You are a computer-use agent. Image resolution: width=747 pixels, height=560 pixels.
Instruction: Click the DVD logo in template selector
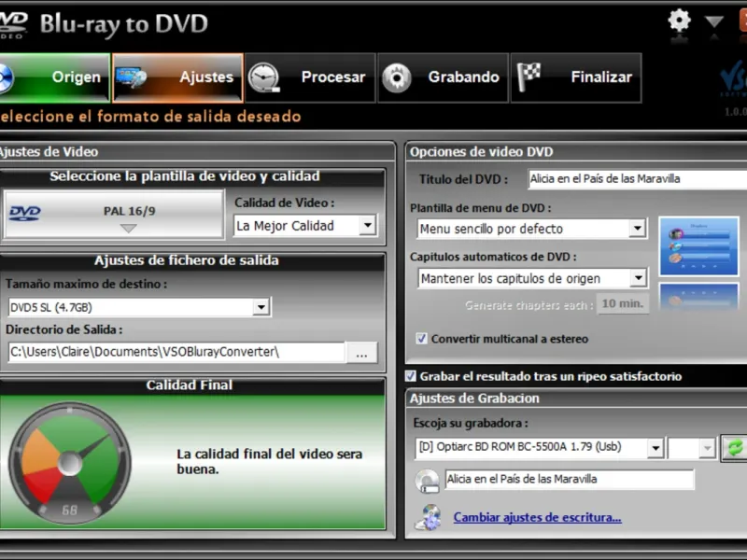coord(25,213)
